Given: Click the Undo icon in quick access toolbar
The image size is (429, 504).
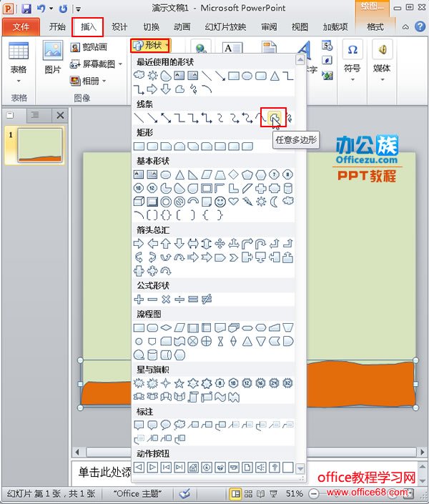Looking at the screenshot, I should pos(41,9).
